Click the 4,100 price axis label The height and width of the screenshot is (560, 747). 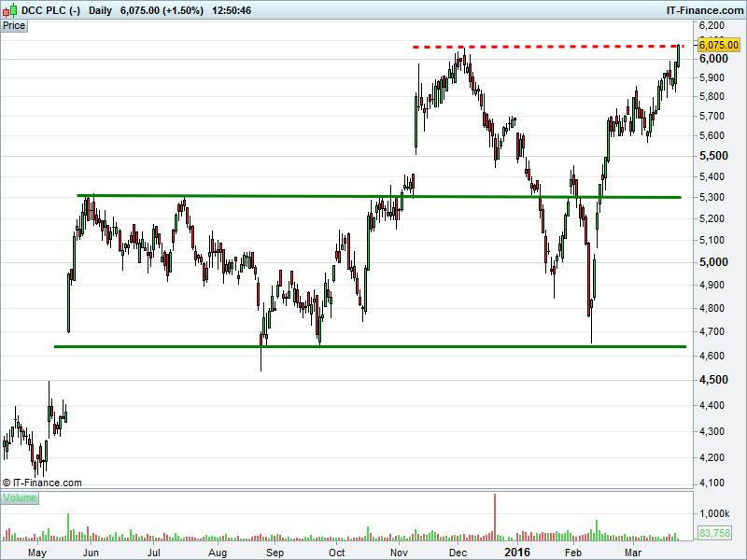[712, 483]
